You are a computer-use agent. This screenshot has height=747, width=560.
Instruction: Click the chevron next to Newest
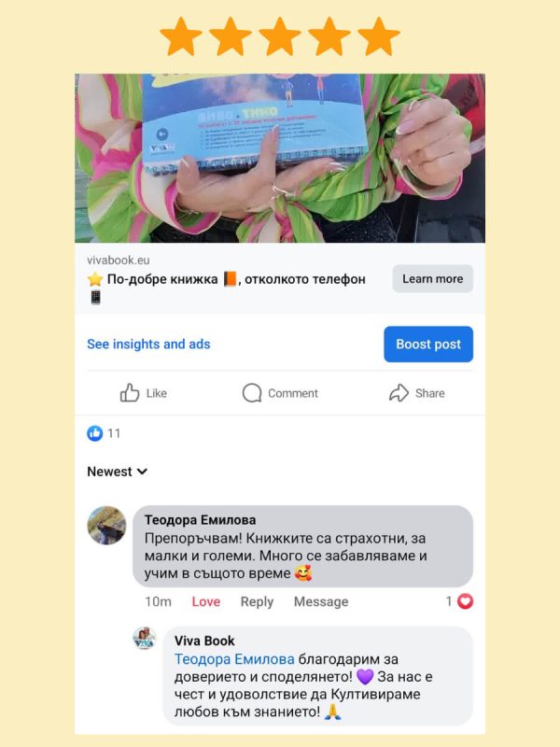click(142, 472)
